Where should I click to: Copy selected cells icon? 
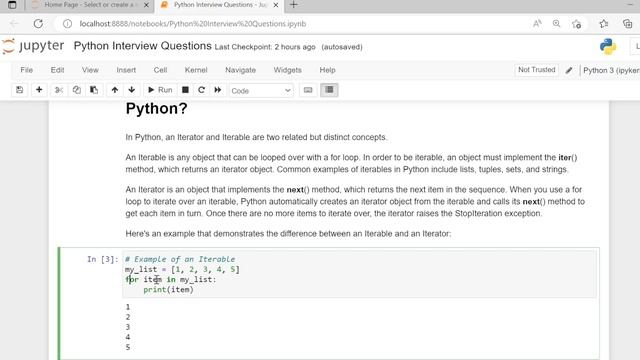point(76,90)
